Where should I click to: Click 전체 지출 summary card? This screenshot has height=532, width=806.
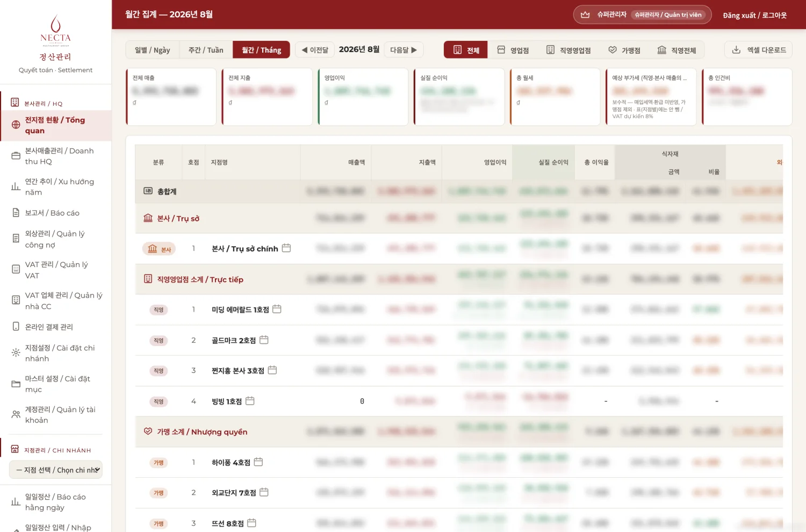coord(267,97)
